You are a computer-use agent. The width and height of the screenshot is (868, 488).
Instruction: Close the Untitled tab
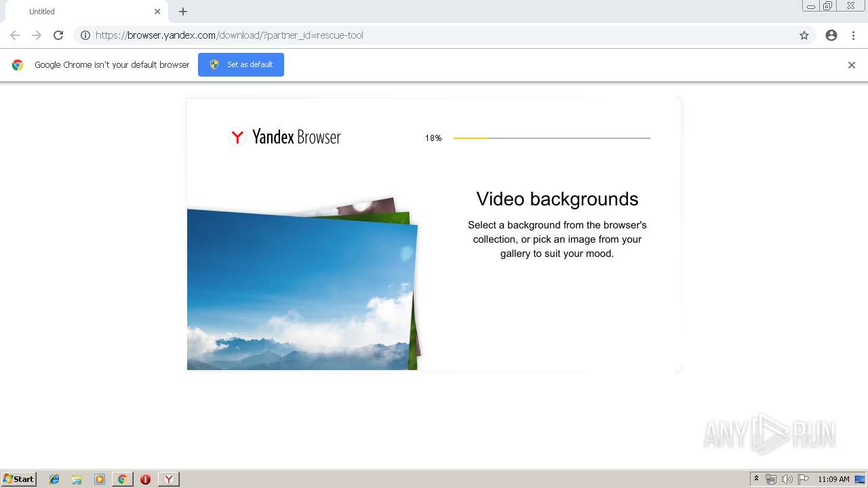157,12
